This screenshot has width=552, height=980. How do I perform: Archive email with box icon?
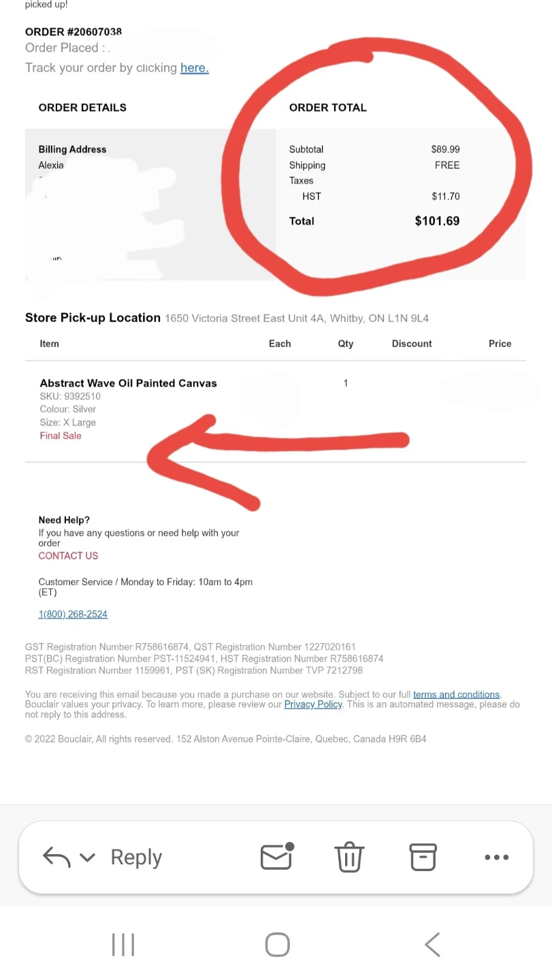(423, 857)
